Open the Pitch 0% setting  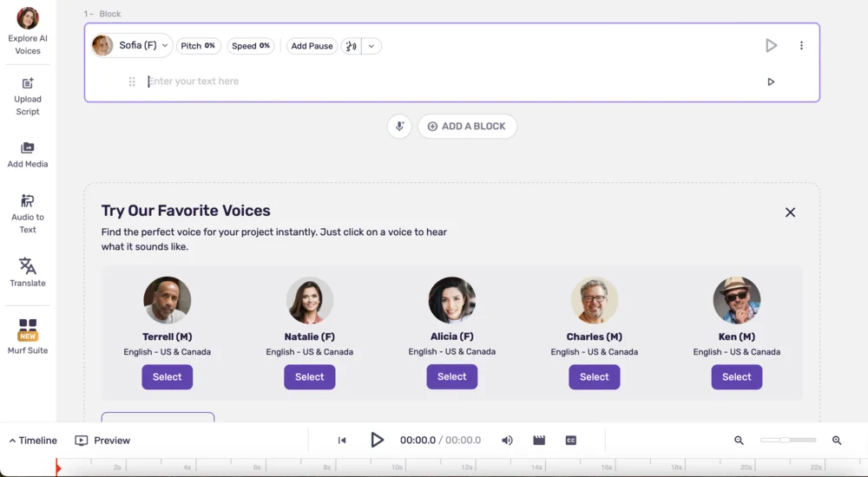pyautogui.click(x=199, y=46)
